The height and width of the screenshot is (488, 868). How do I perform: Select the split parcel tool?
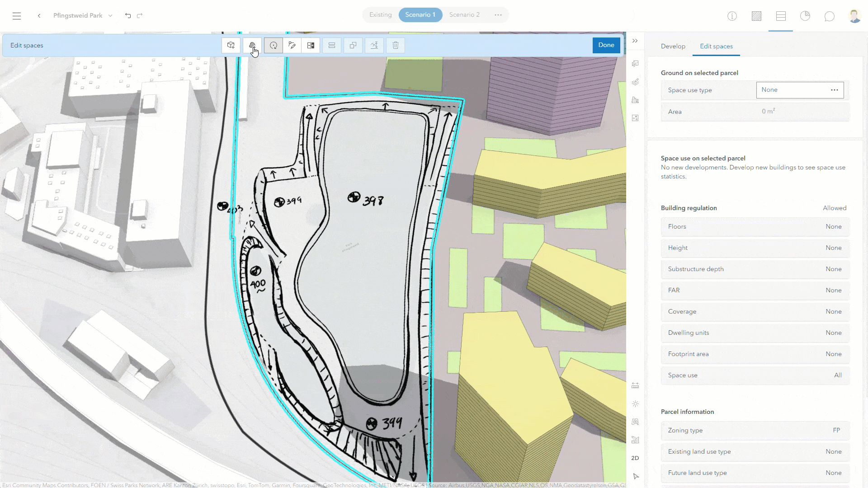coord(311,45)
